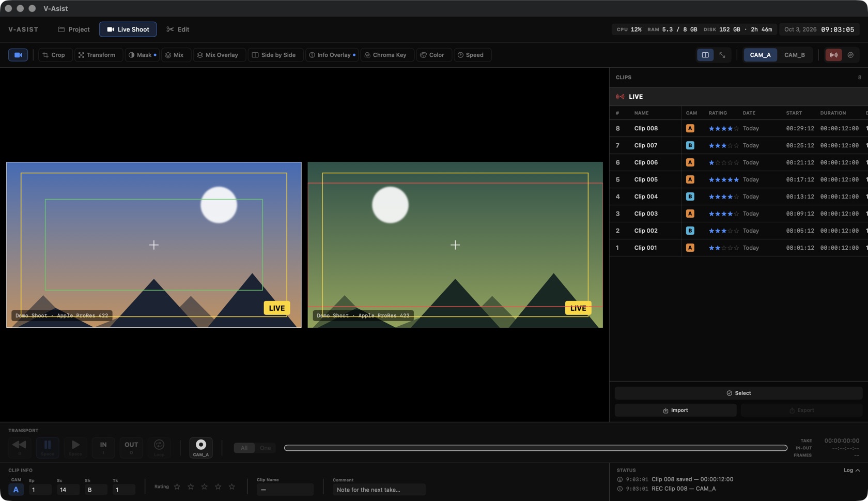Screen dimensions: 868x501
Task: Click the Import button
Action: [x=675, y=411]
